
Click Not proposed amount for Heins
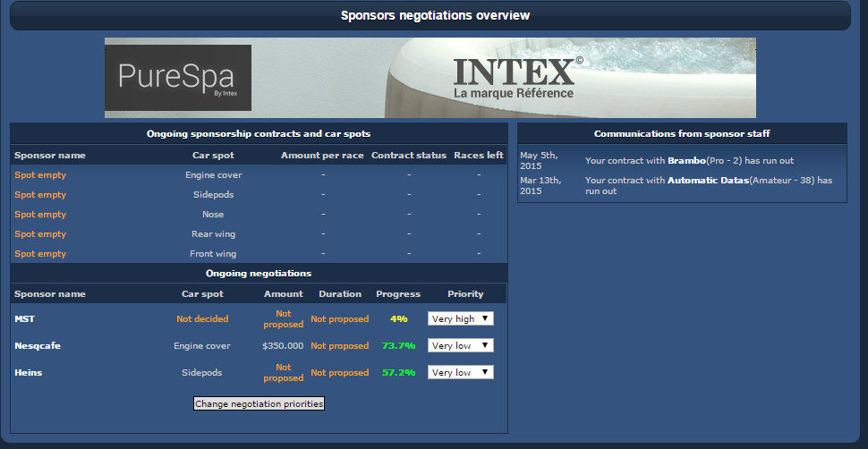pos(283,373)
